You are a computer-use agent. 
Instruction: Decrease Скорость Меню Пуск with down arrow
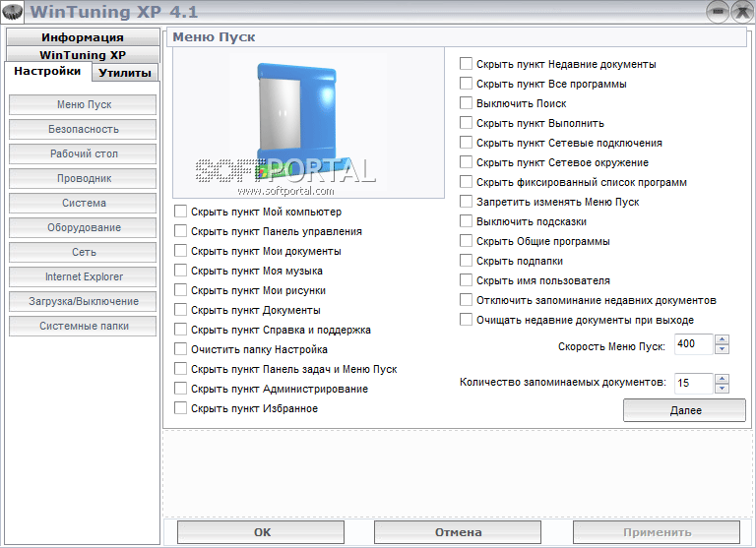pos(722,349)
